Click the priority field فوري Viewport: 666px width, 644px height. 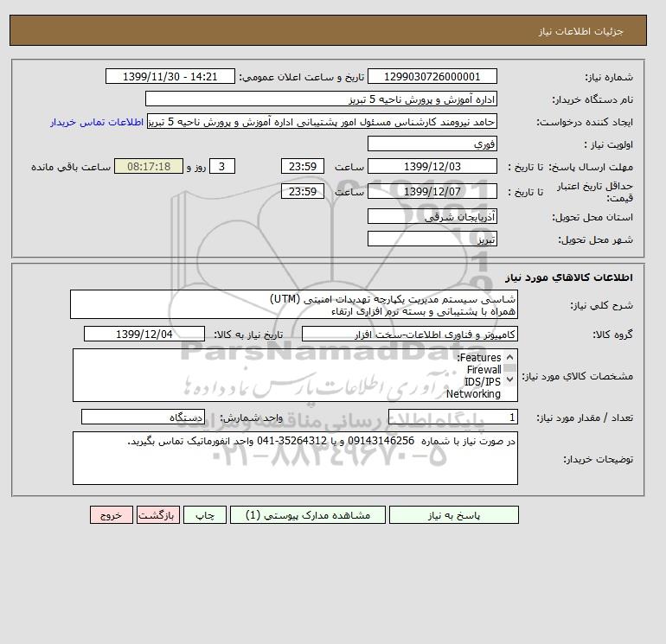(432, 143)
